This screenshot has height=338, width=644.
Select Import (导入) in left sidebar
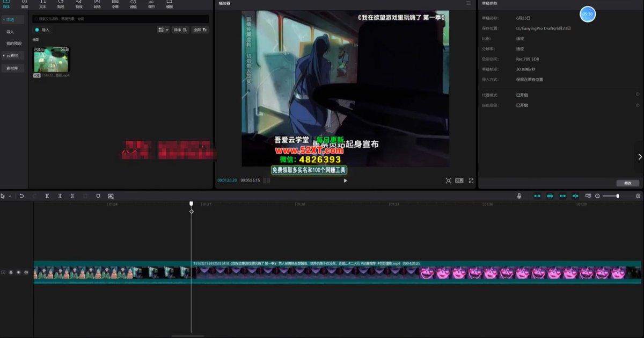[x=10, y=32]
